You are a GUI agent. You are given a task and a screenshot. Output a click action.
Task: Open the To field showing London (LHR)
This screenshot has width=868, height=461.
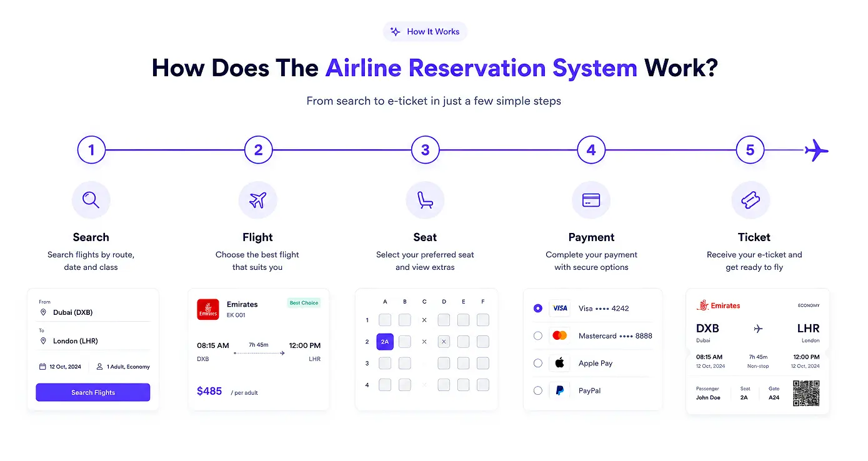pyautogui.click(x=93, y=338)
